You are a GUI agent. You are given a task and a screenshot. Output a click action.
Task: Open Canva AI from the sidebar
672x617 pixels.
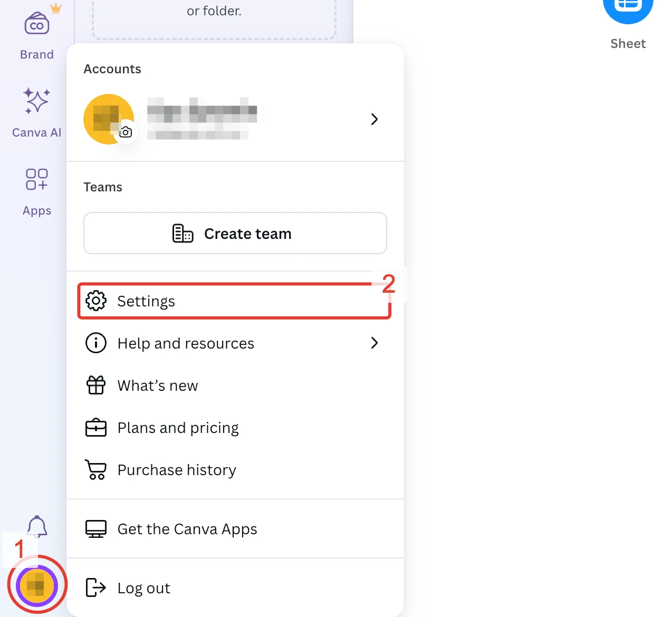(37, 101)
